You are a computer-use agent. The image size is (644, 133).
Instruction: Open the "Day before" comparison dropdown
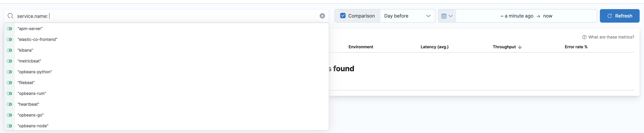pos(408,16)
